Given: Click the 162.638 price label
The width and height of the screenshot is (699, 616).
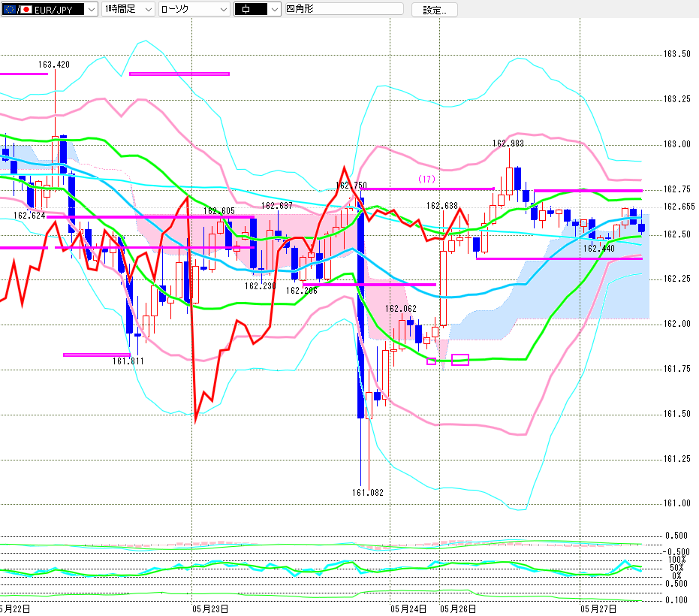Looking at the screenshot, I should (x=441, y=206).
